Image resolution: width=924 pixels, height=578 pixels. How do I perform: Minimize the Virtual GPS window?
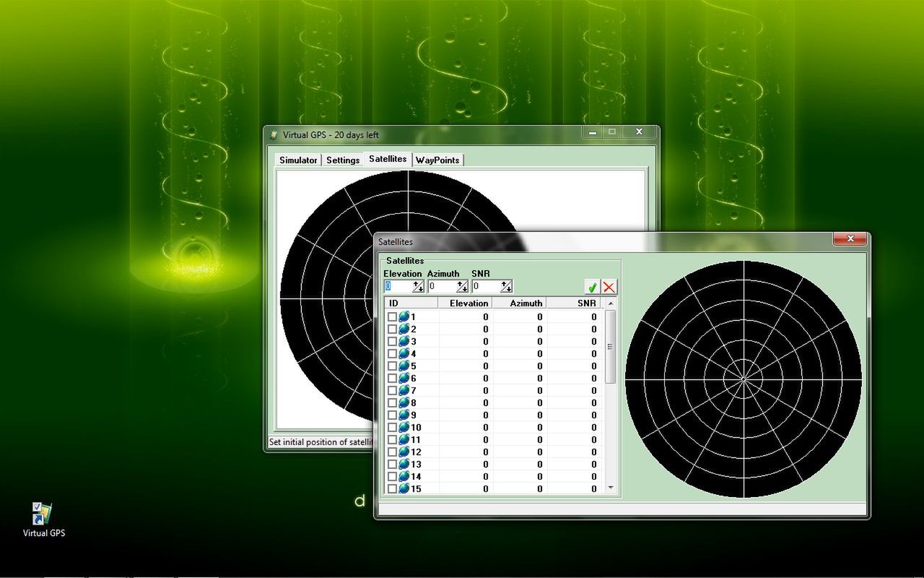point(593,132)
